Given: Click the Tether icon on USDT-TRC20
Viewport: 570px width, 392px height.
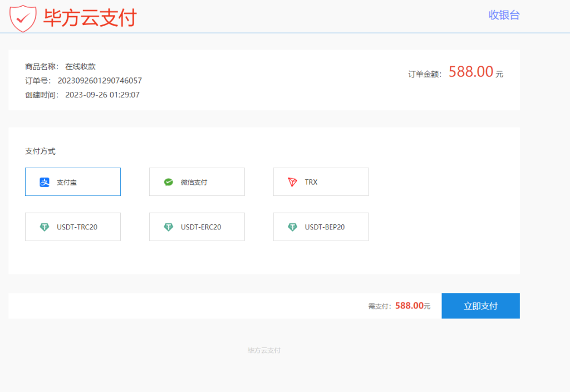Looking at the screenshot, I should point(46,227).
